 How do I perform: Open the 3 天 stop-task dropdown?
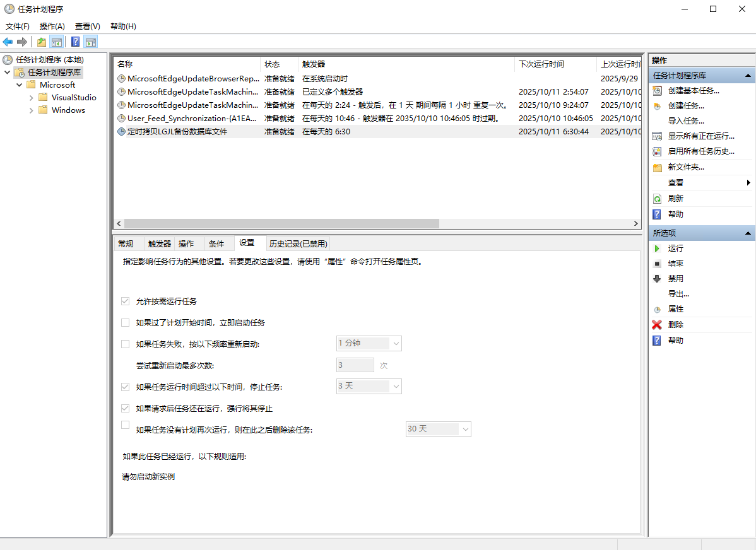click(x=369, y=386)
